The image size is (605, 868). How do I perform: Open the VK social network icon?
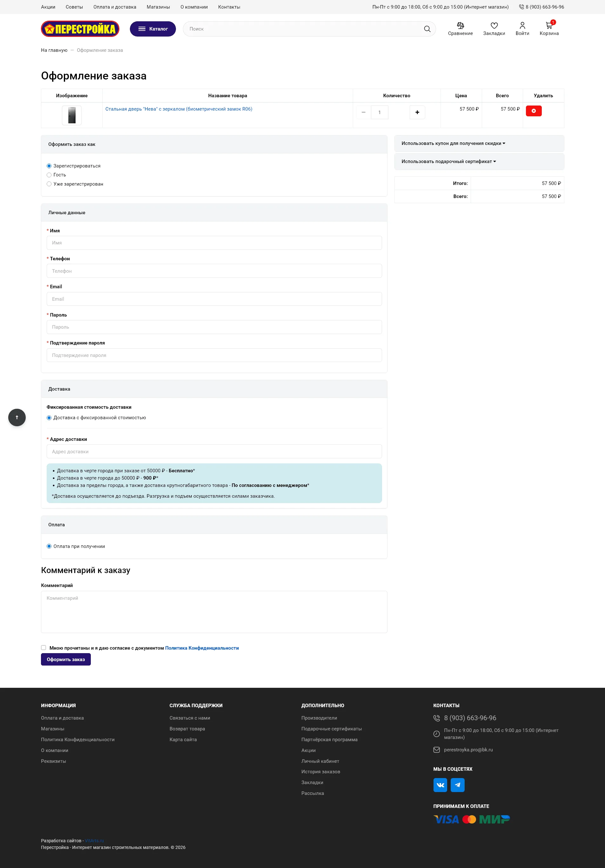coord(440,785)
